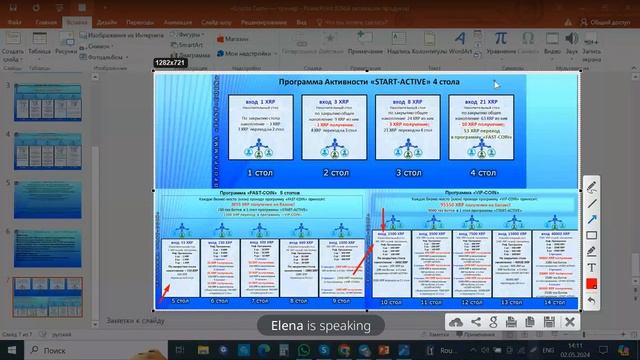The image size is (640, 360).
Task: Open the red color picker swatch
Action: pyautogui.click(x=591, y=284)
